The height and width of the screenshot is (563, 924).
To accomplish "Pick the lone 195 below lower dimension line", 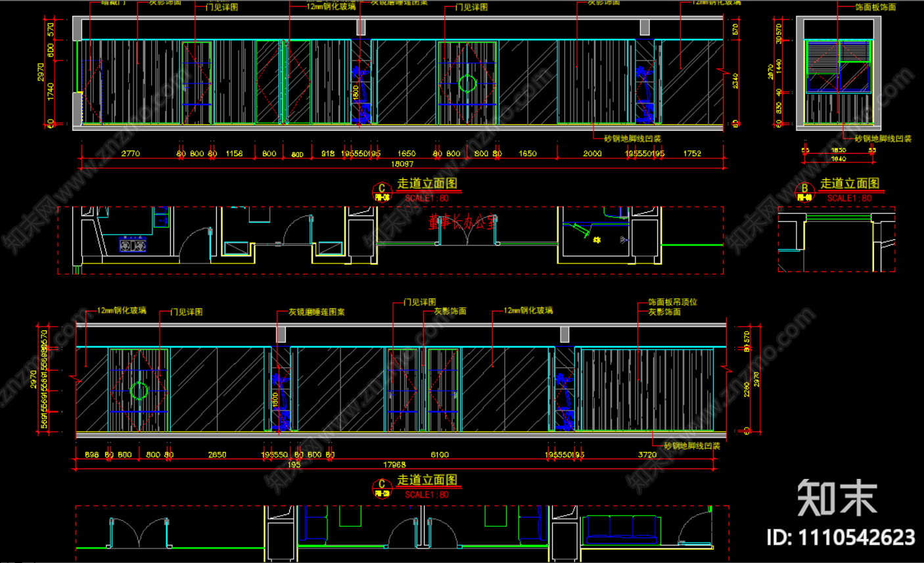I will (x=293, y=465).
